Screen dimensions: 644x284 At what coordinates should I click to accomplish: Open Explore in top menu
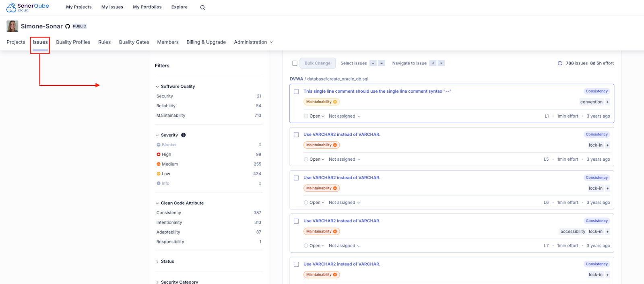(x=180, y=7)
